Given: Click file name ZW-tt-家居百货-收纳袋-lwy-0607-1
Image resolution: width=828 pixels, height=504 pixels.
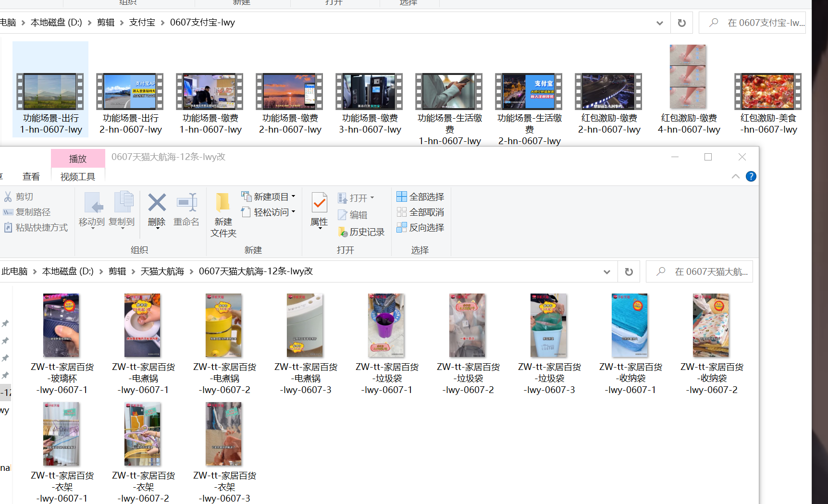Looking at the screenshot, I should (630, 379).
